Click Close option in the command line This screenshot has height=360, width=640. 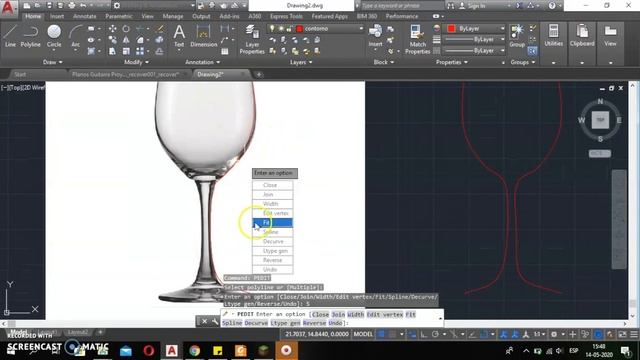click(320, 315)
